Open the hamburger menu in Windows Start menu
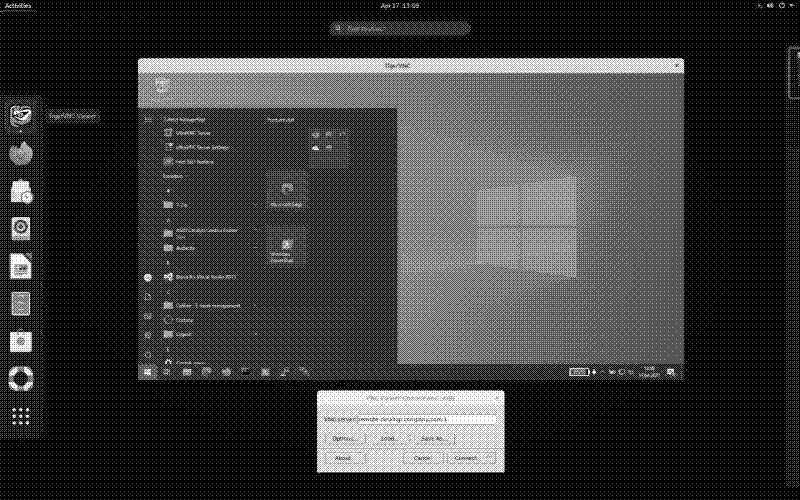800x500 pixels. (x=148, y=120)
